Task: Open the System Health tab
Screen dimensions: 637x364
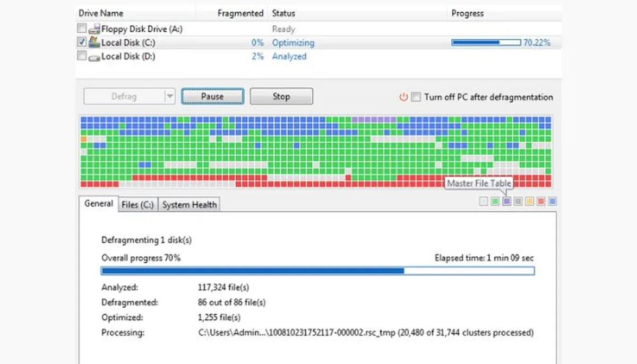Action: pos(190,205)
